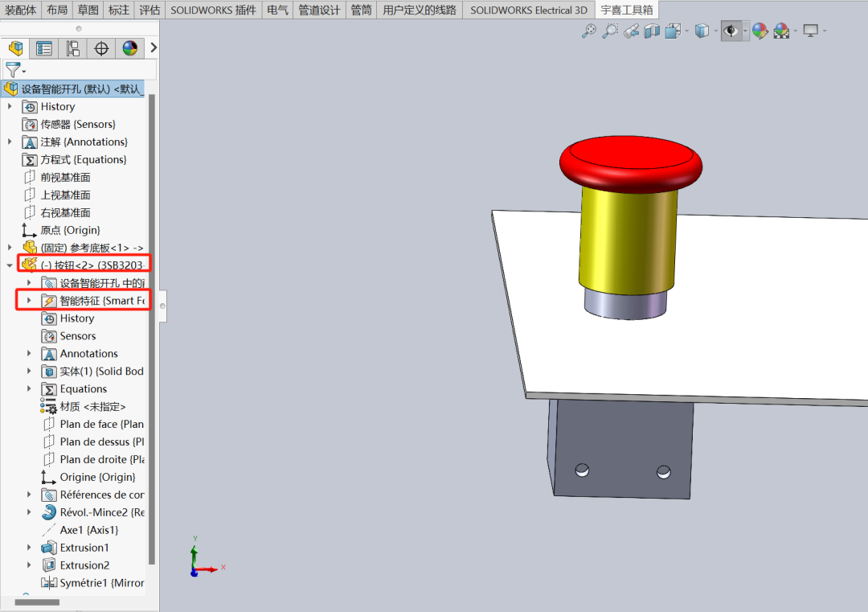Viewport: 868px width, 612px height.
Task: Click the Apply Scene icon
Action: coord(781,31)
